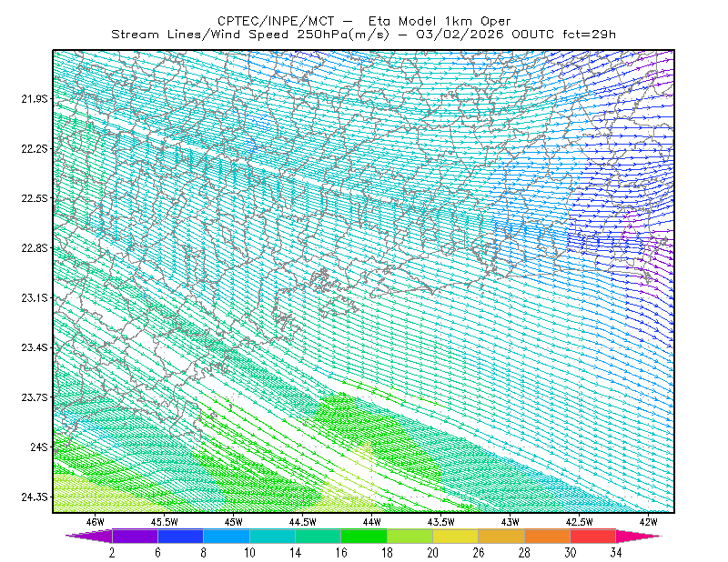Click the violet arrow tip left of 2

click(89, 536)
